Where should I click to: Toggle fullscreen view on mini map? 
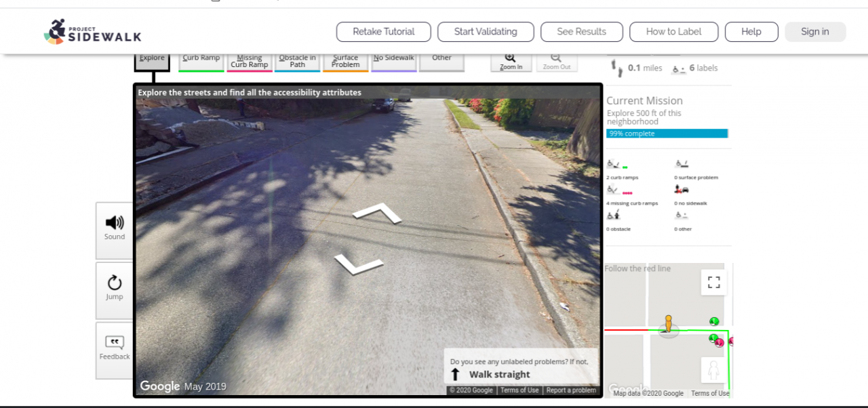click(713, 282)
